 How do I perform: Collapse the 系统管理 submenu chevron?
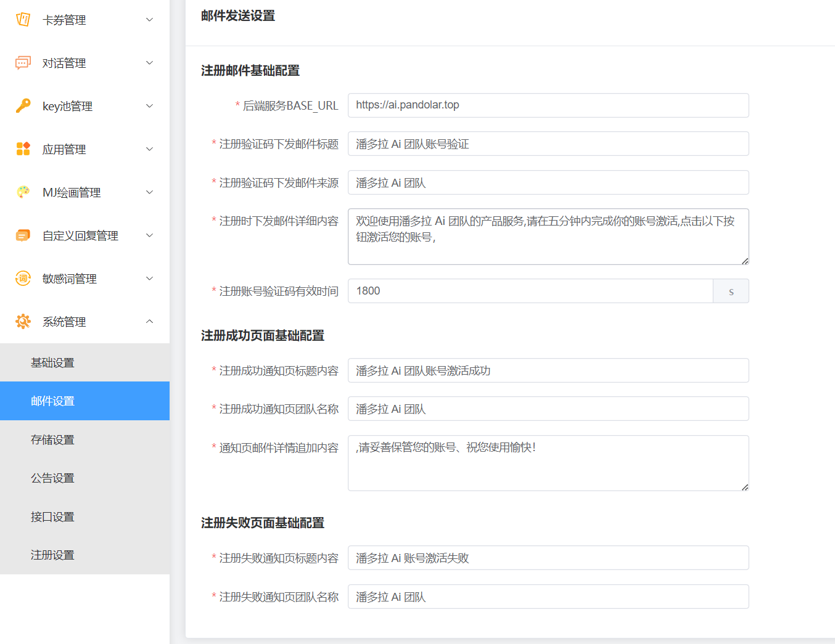(x=149, y=322)
